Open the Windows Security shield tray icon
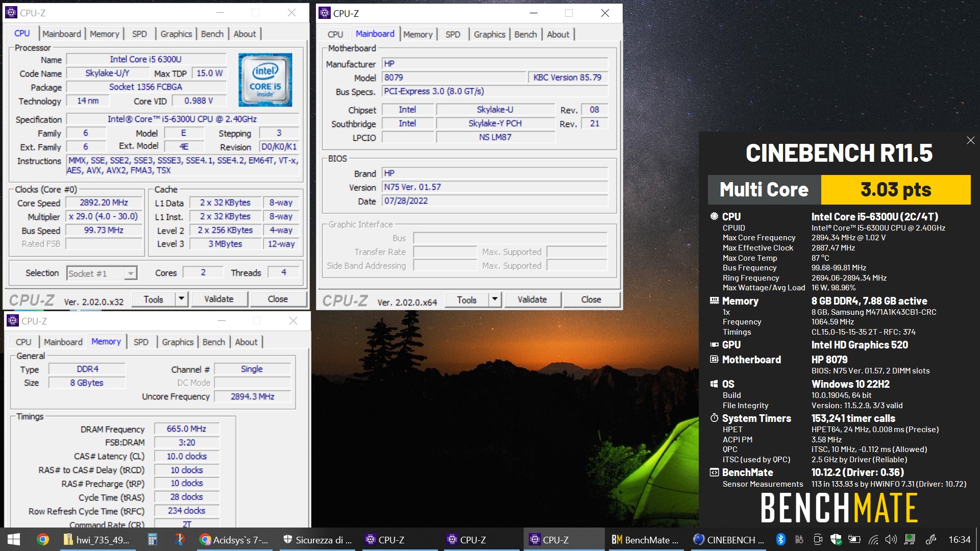The width and height of the screenshot is (980, 551). pyautogui.click(x=836, y=539)
